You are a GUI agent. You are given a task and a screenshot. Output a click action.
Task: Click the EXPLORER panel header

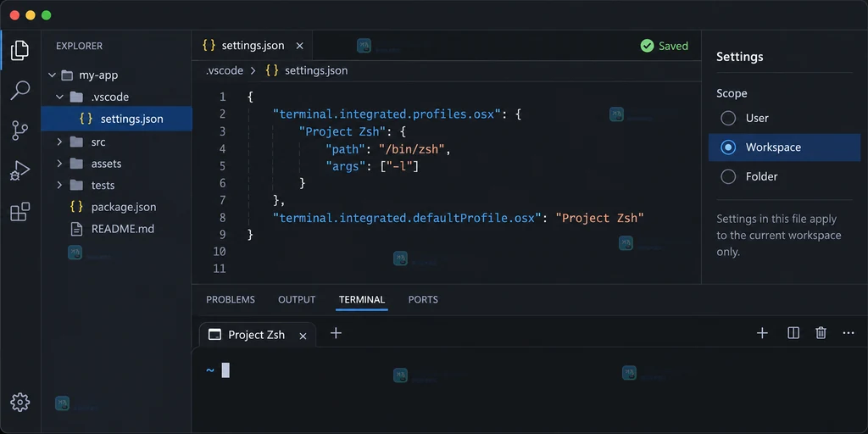pyautogui.click(x=79, y=46)
